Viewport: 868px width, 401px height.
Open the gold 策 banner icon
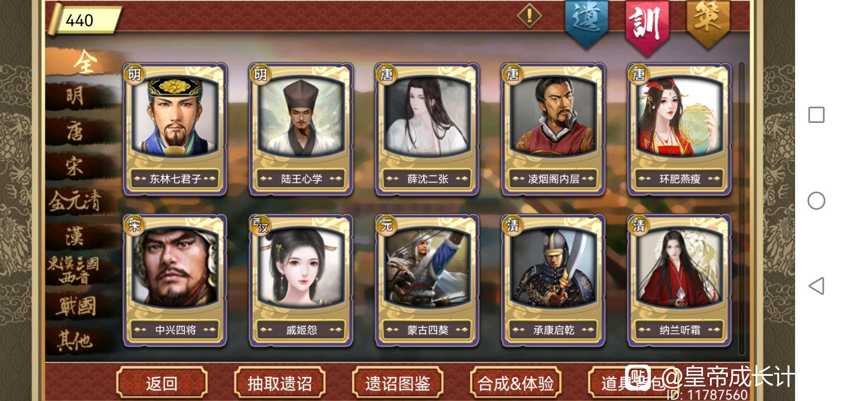[x=708, y=23]
